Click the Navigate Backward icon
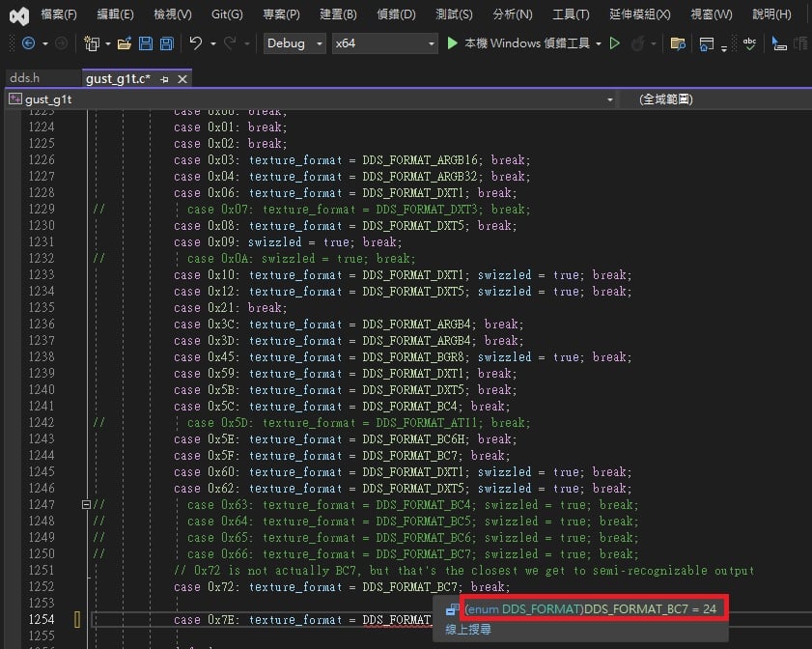812x649 pixels. (28, 43)
